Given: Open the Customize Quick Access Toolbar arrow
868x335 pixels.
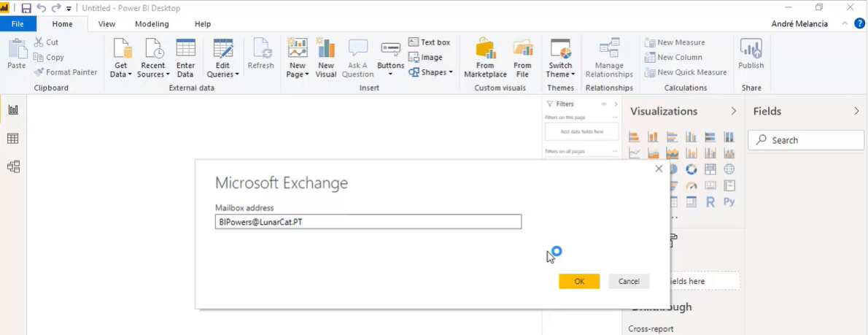Looking at the screenshot, I should [x=69, y=9].
